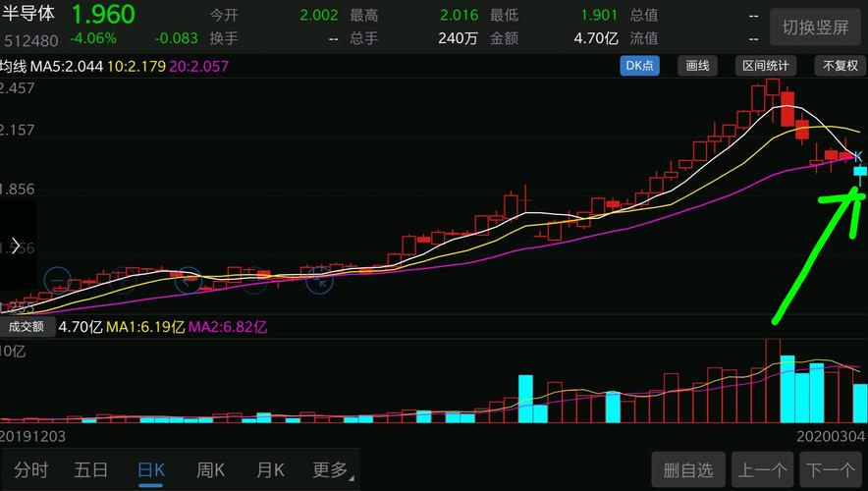This screenshot has height=491, width=868.
Task: Go to previous stock with 上一个
Action: click(x=762, y=470)
